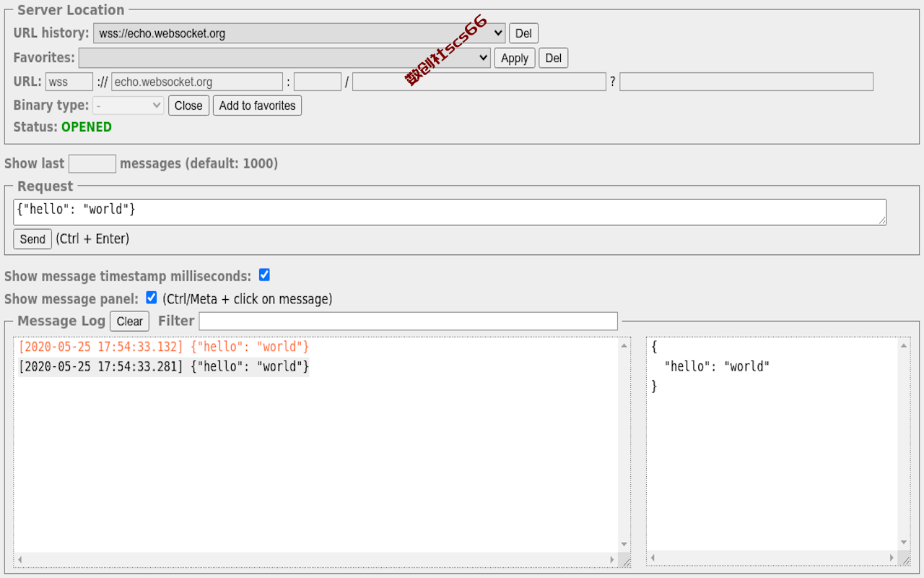The width and height of the screenshot is (924, 578).
Task: Delete the selected URL history entry
Action: (x=523, y=33)
